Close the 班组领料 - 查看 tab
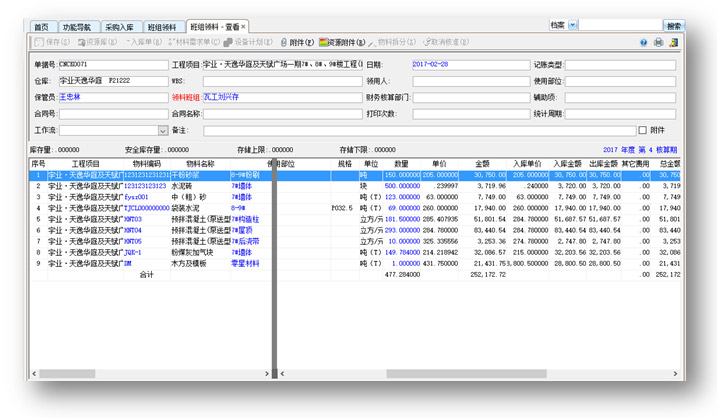The image size is (717, 418). 243,27
